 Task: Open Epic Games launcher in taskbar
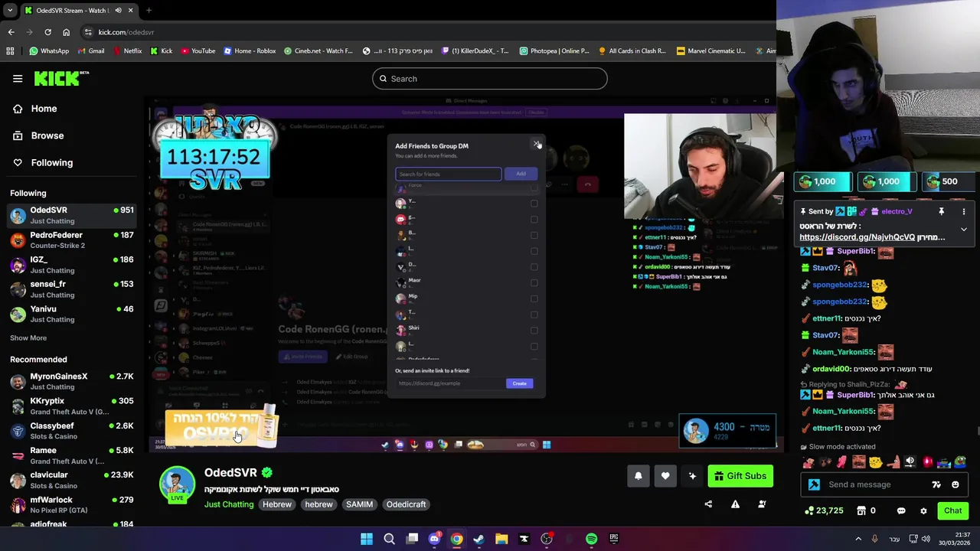[x=614, y=539]
